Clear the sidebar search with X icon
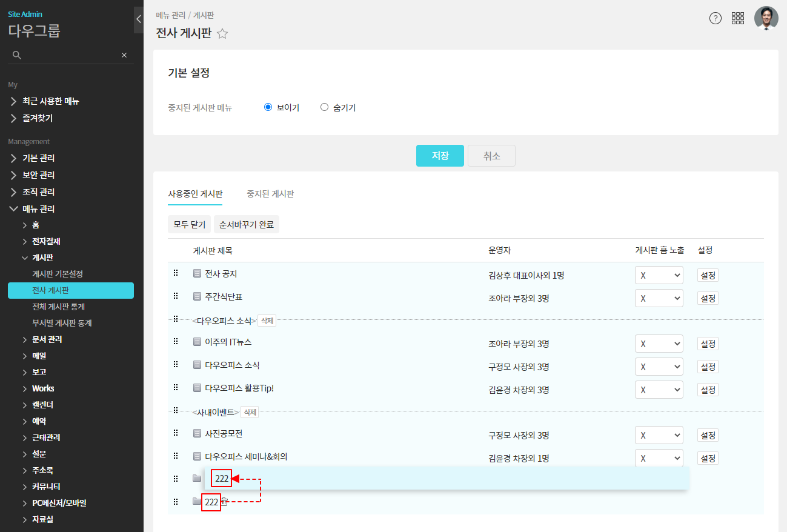The width and height of the screenshot is (787, 532). (124, 55)
